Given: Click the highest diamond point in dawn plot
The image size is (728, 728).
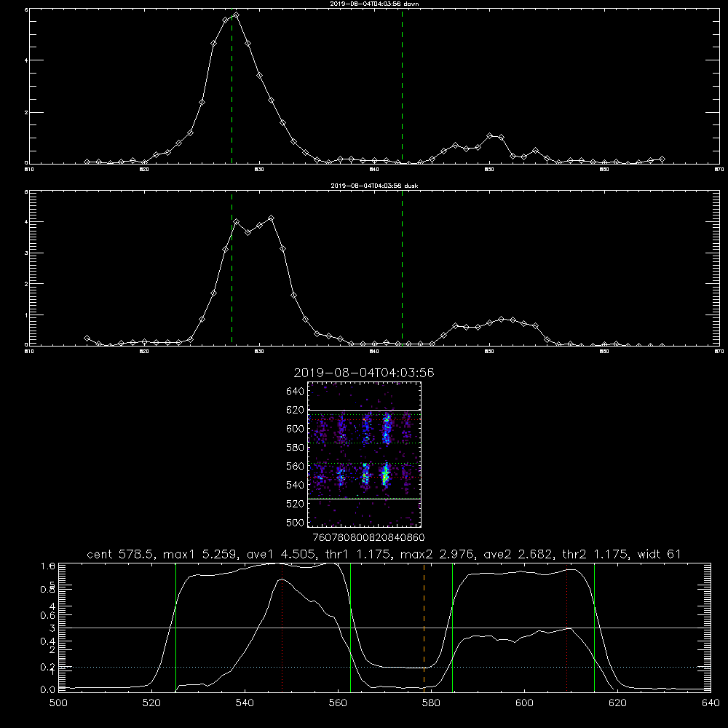Looking at the screenshot, I should click(x=237, y=15).
